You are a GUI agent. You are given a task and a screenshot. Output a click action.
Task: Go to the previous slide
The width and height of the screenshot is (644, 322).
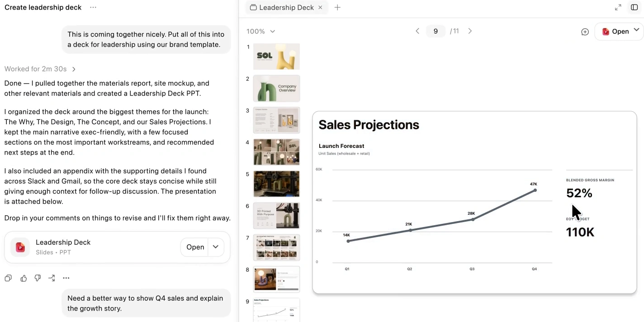417,31
